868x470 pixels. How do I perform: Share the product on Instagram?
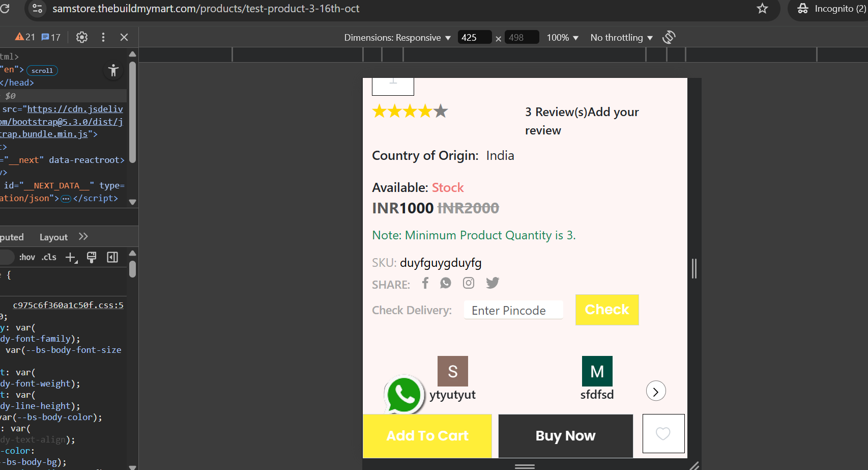coord(469,283)
